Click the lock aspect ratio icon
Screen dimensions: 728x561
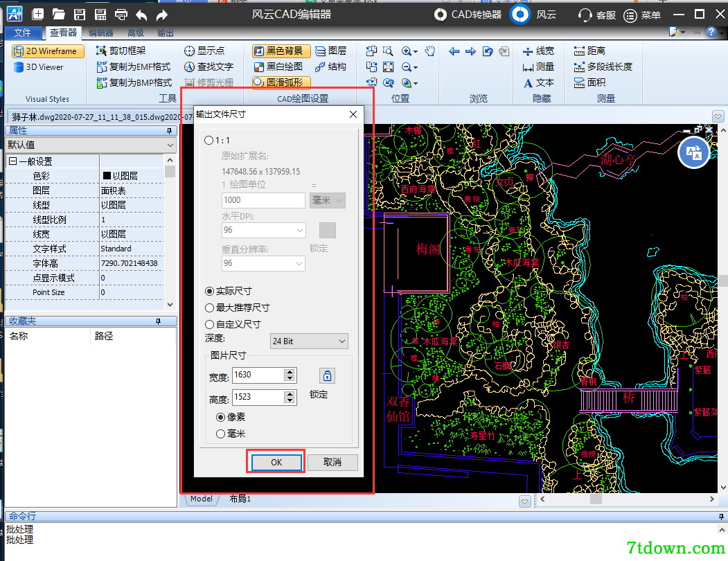pyautogui.click(x=328, y=375)
